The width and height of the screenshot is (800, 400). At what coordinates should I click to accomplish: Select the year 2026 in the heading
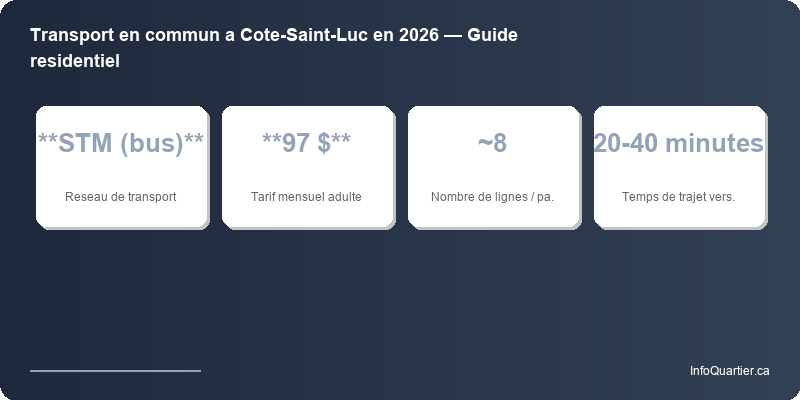[x=418, y=36]
